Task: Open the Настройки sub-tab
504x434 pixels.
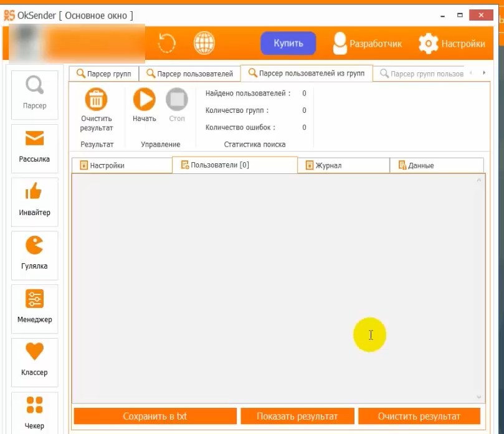Action: [x=121, y=165]
